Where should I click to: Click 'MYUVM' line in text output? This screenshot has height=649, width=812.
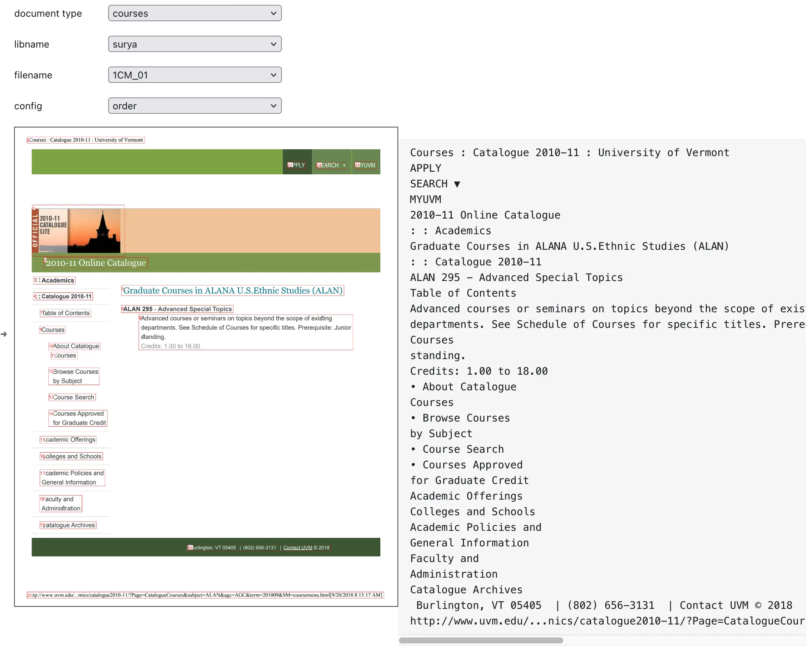pos(426,200)
